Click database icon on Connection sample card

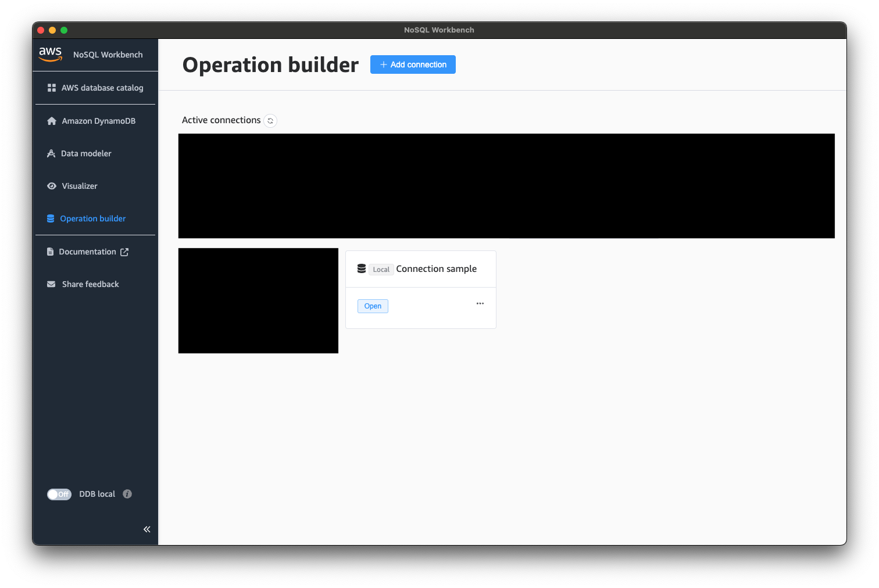point(362,268)
